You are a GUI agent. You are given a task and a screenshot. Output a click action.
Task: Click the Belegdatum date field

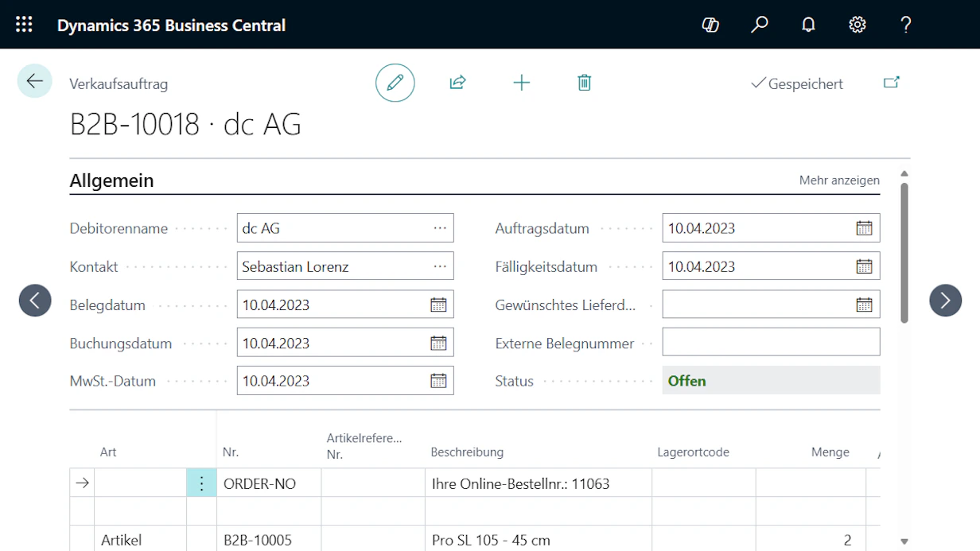click(345, 305)
